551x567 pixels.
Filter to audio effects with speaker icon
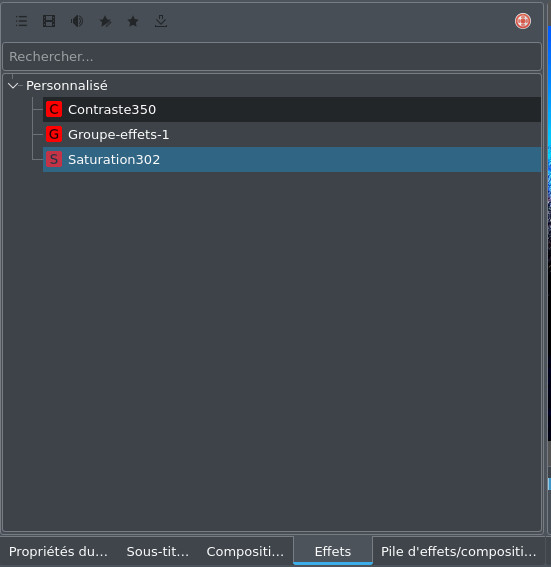77,21
